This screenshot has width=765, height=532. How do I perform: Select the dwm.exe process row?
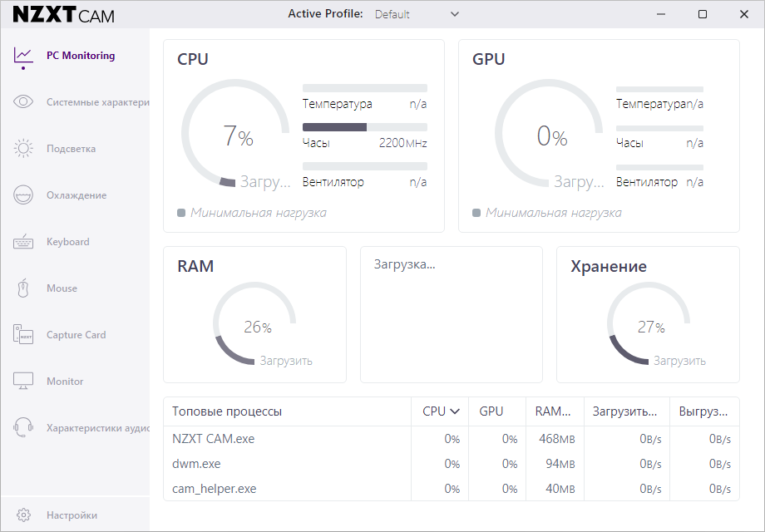pos(196,464)
